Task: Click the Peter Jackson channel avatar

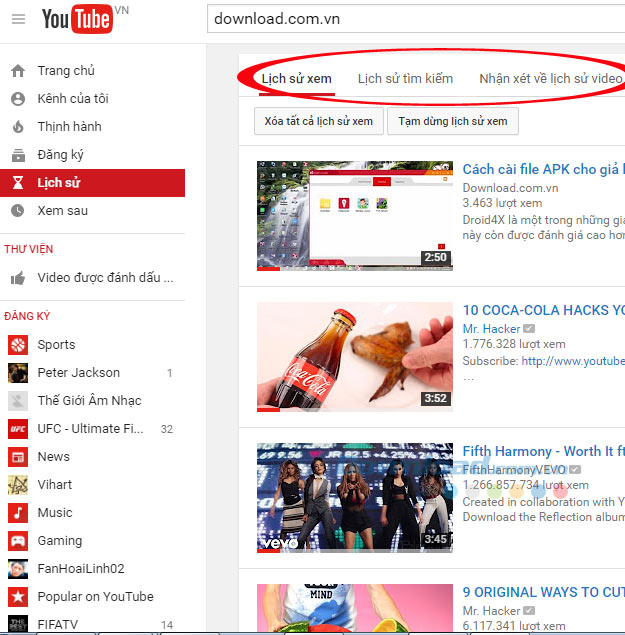Action: point(18,373)
